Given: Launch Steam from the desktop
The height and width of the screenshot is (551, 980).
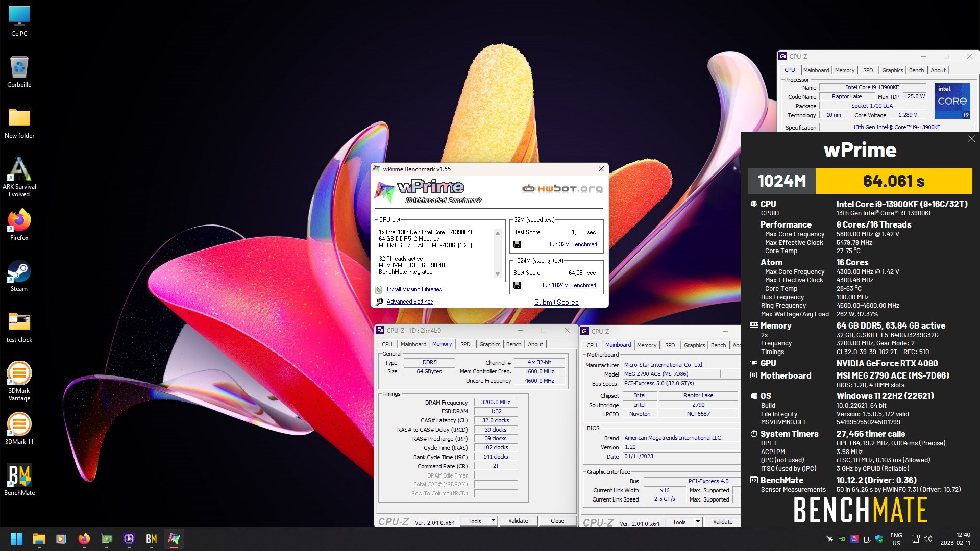Looking at the screenshot, I should (x=19, y=276).
